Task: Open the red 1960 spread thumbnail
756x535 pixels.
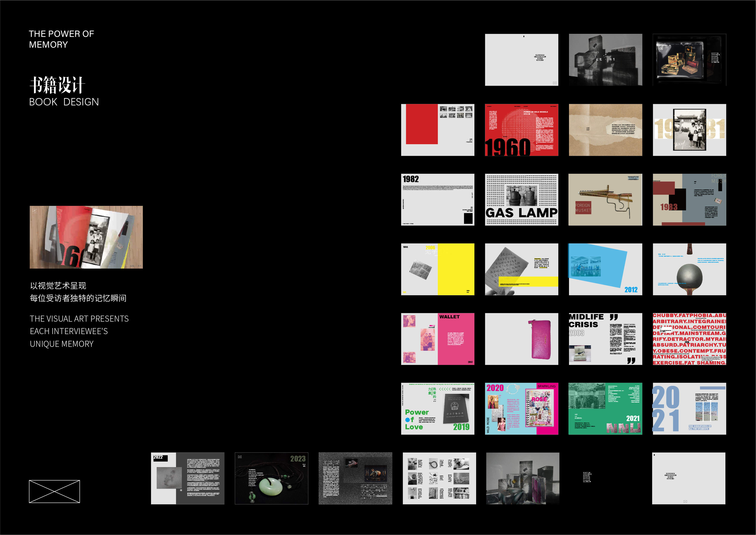Action: point(521,130)
